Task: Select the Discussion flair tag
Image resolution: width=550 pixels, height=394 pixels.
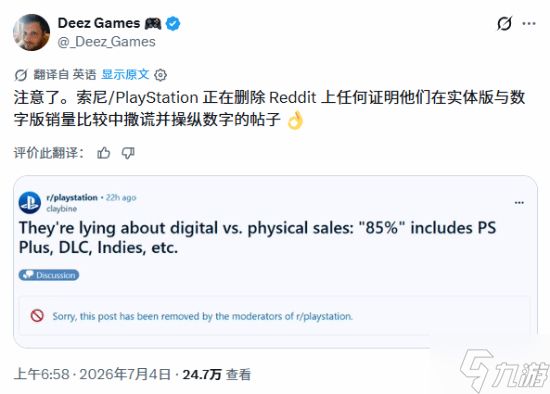Action: (49, 275)
